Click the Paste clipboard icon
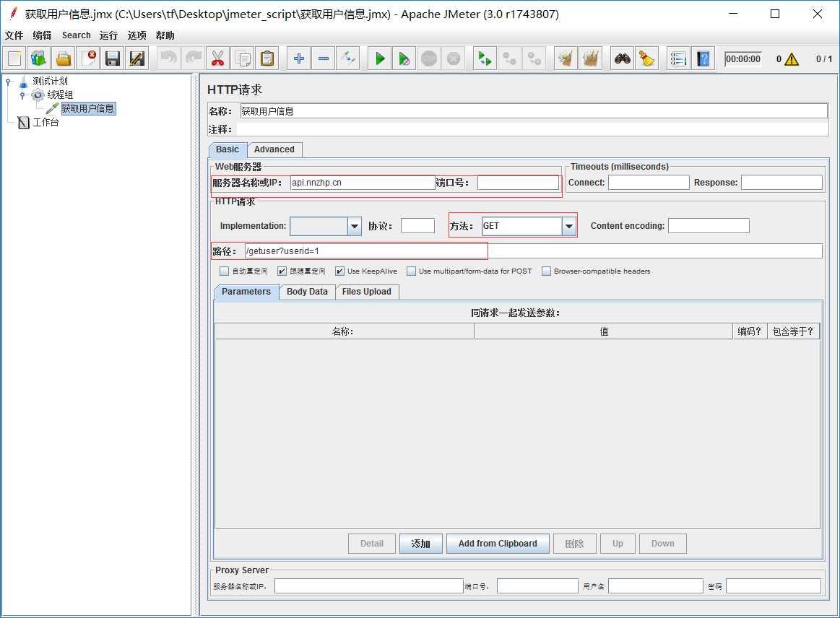The width and height of the screenshot is (840, 618). coord(267,58)
